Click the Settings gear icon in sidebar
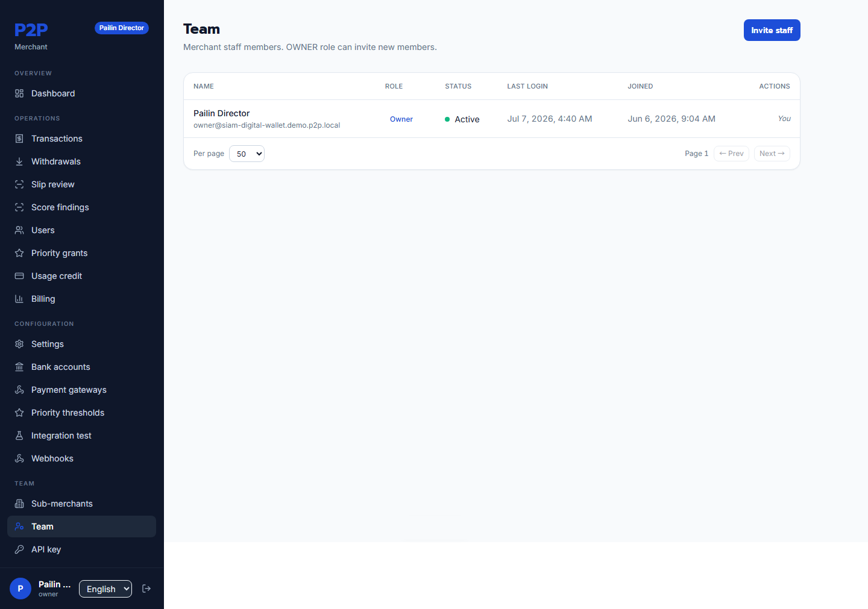Viewport: 868px width, 609px height. (x=19, y=344)
